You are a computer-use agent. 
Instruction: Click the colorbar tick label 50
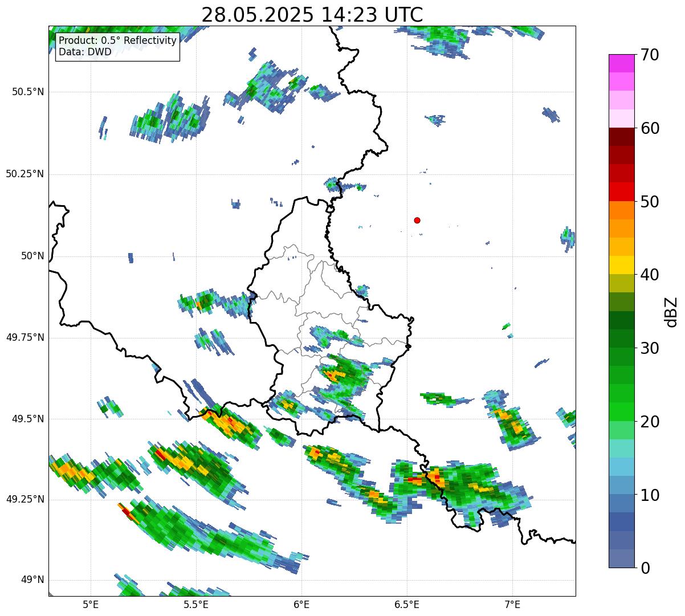(650, 202)
